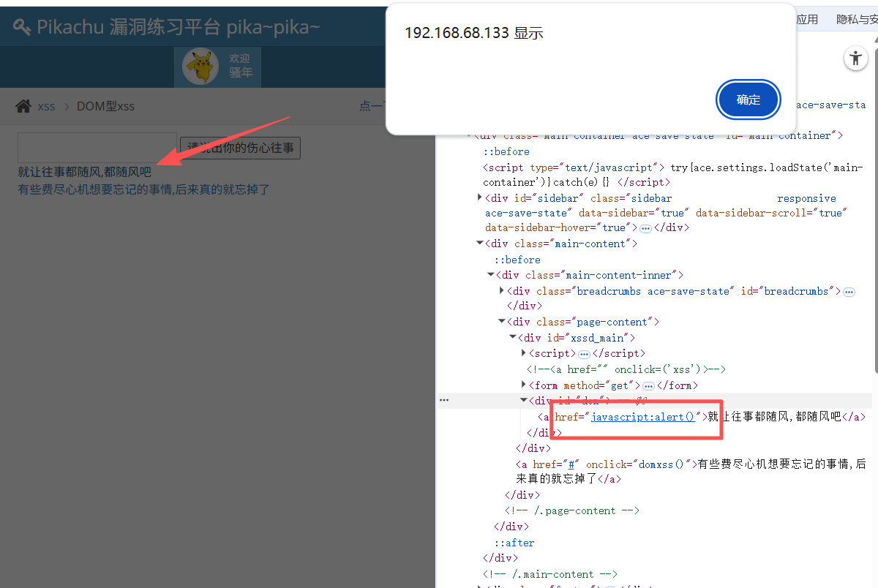The height and width of the screenshot is (588, 878).
Task: Click the onclick="domxss()" attribute
Action: [639, 464]
